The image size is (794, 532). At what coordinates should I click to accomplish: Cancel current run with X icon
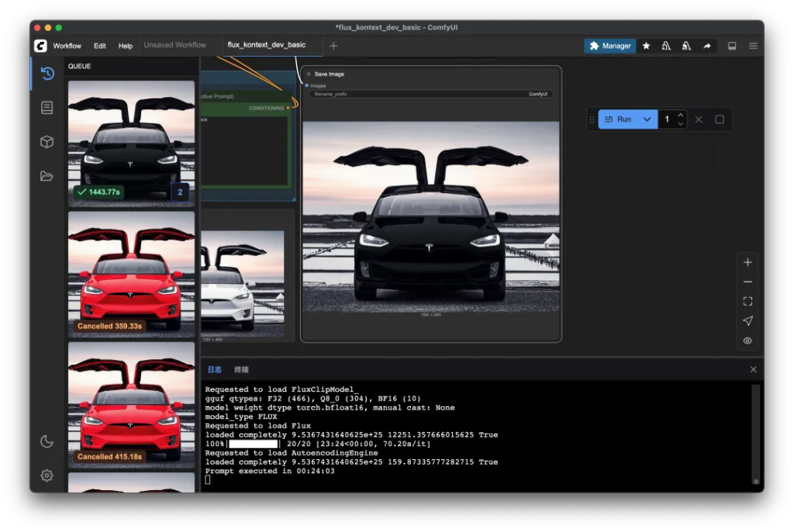click(699, 119)
